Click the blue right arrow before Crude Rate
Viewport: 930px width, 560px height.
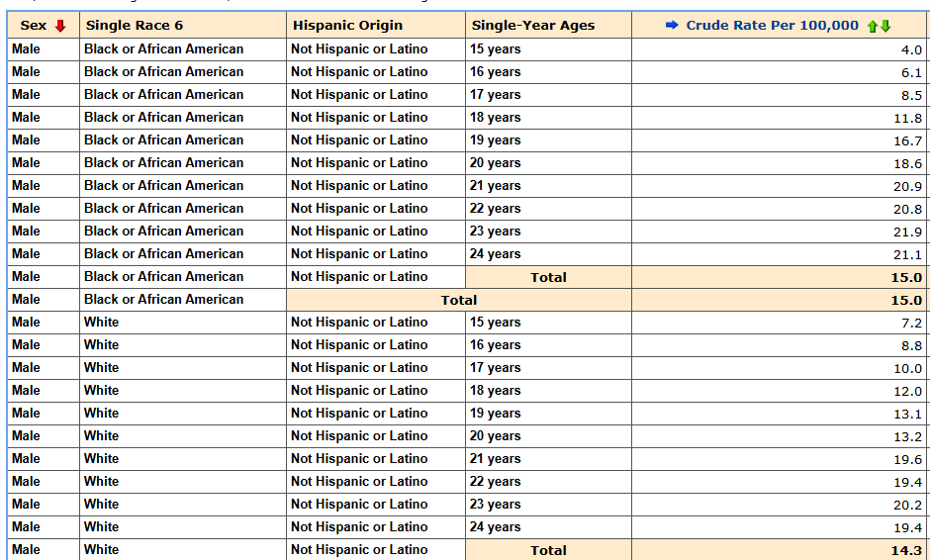pos(672,25)
